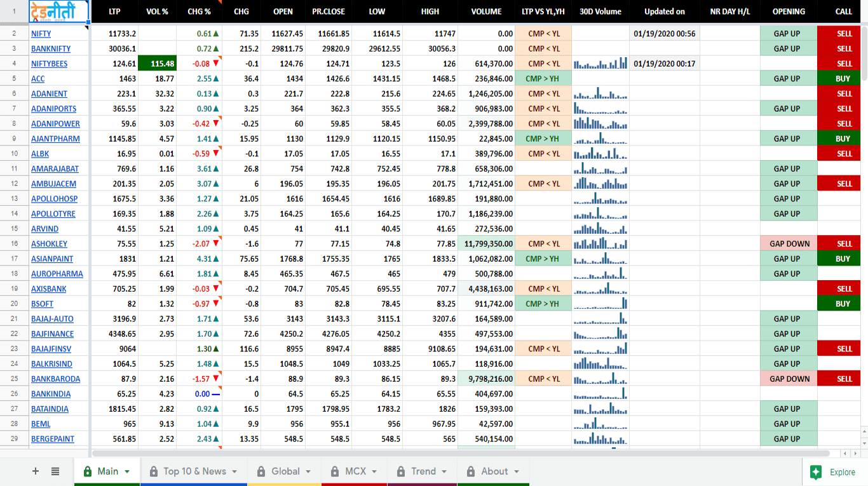Select the GAP DOWN cell for ASHOKLEY

tap(789, 244)
